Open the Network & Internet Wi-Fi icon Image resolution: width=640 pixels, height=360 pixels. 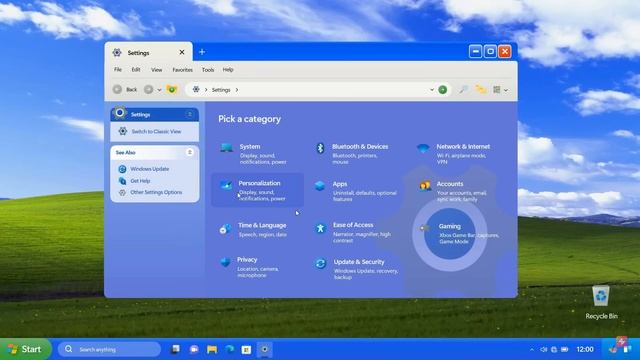click(423, 148)
